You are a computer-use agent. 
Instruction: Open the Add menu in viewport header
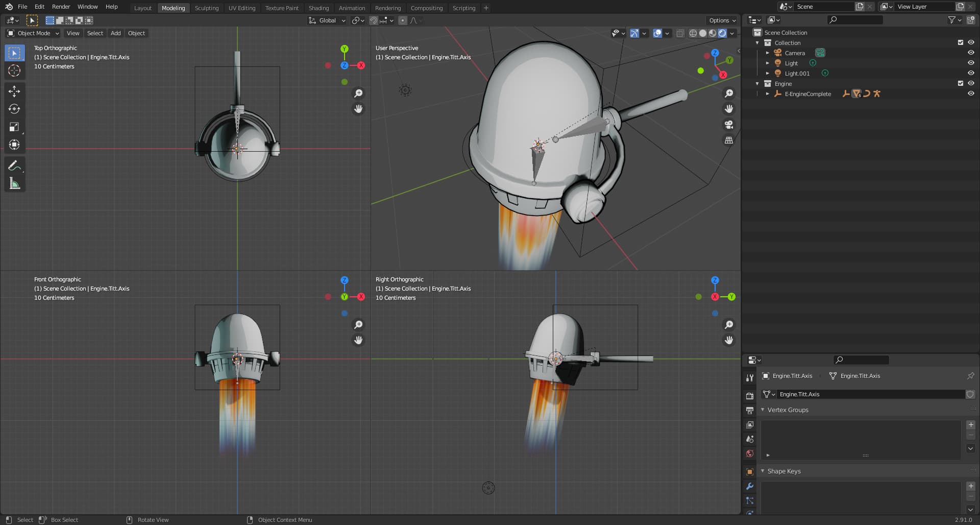click(x=116, y=33)
